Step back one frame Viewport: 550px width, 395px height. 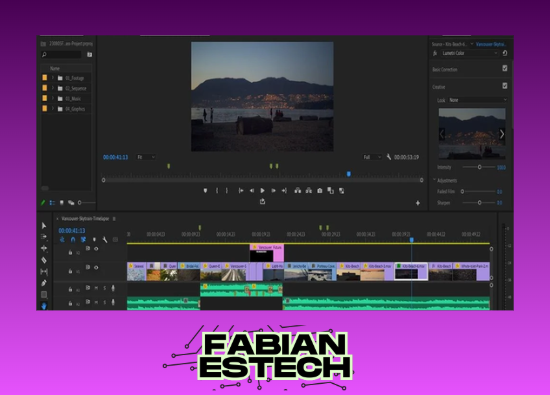[251, 190]
